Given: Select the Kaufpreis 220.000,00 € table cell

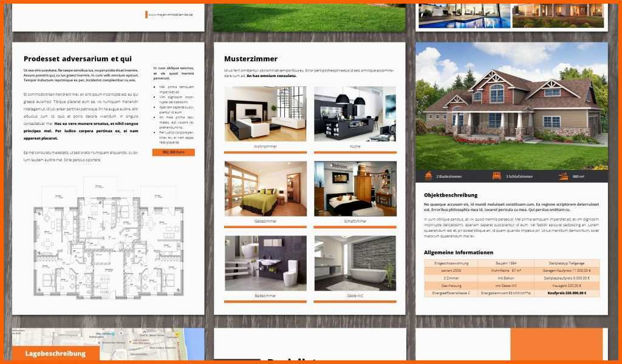Looking at the screenshot, I should tap(566, 292).
